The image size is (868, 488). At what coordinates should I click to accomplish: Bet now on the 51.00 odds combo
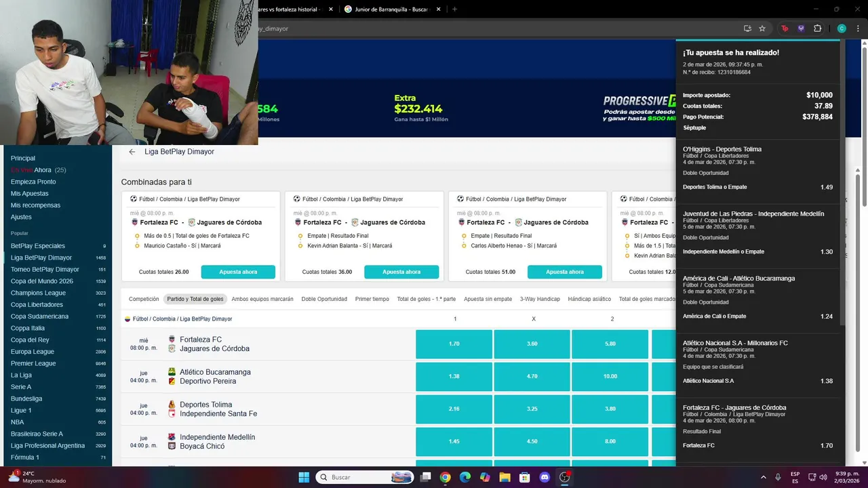[x=565, y=272]
